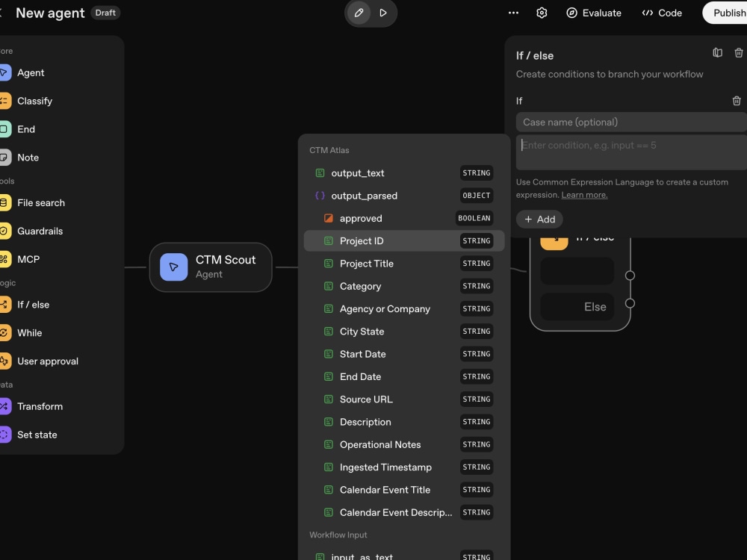Pick the Category variable
This screenshot has height=560, width=747.
coord(404,286)
